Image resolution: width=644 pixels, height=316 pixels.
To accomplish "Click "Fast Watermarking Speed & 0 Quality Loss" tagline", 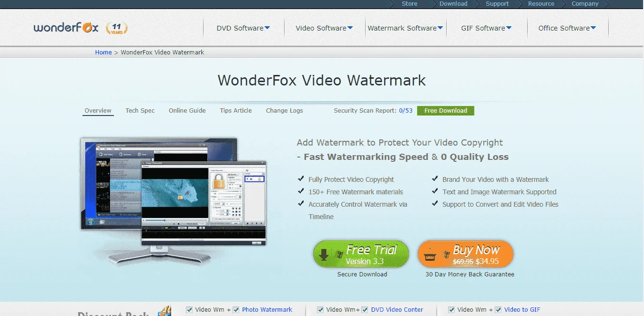I will point(406,157).
